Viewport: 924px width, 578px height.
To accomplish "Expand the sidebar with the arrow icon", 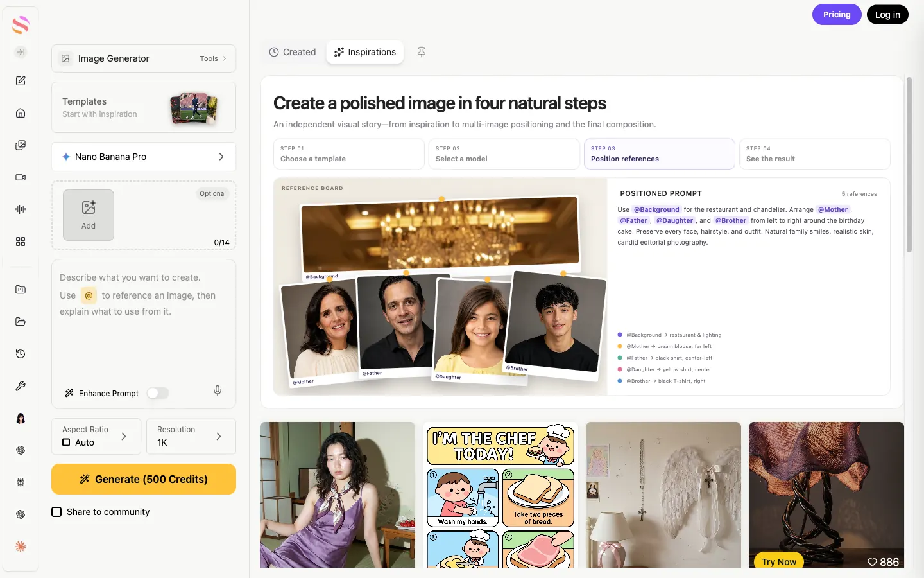I will [21, 52].
